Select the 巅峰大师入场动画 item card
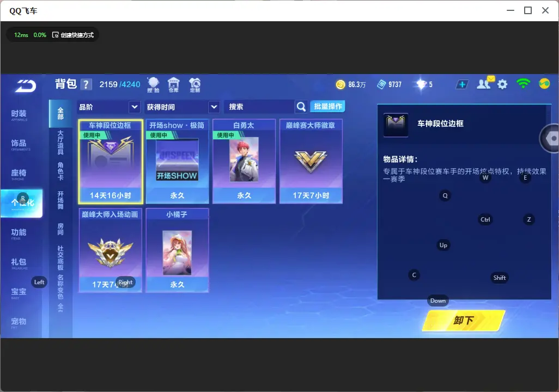This screenshot has width=559, height=392. pos(111,250)
